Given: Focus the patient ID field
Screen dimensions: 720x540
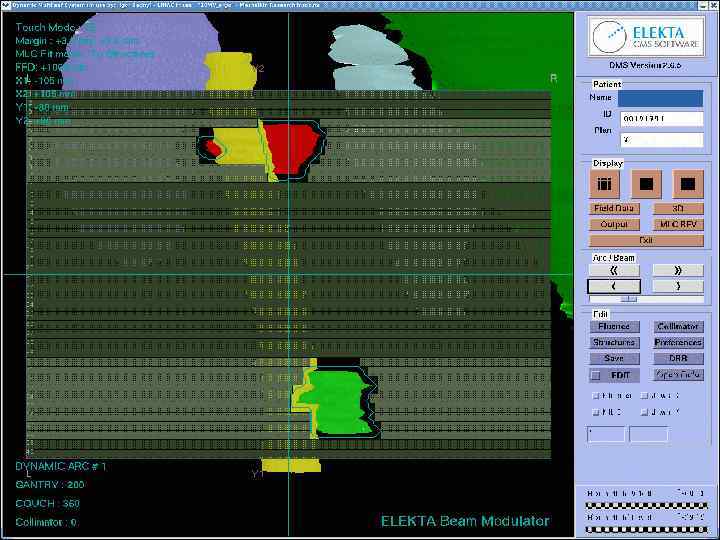Looking at the screenshot, I should click(662, 119).
